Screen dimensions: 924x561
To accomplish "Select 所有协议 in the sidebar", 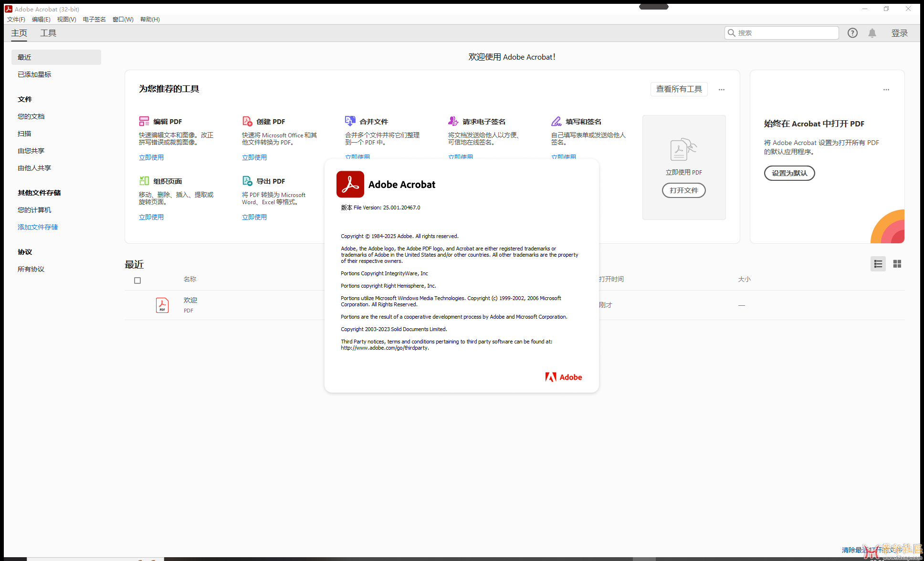I will click(31, 269).
